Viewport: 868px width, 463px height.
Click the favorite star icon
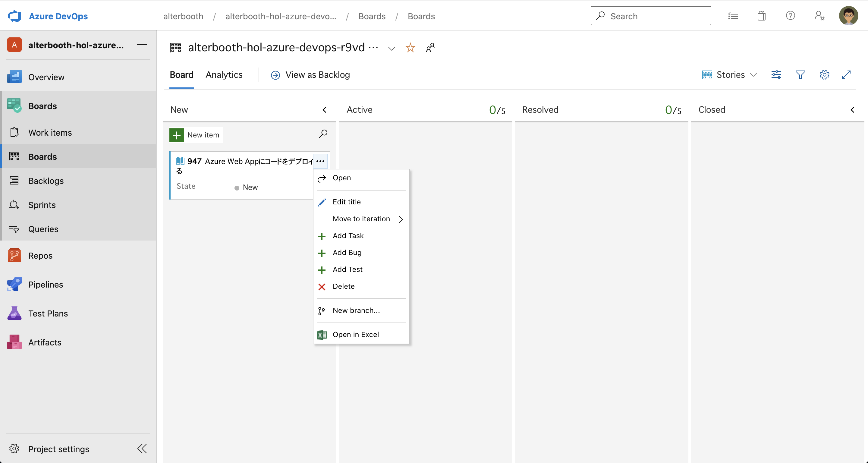click(x=410, y=48)
